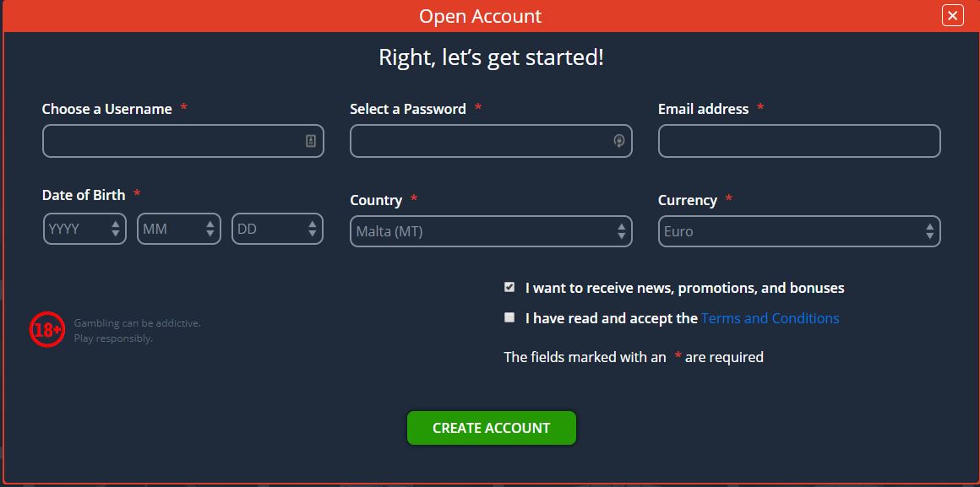
Task: Click the Country dropdown arrows icon
Action: coord(621,231)
